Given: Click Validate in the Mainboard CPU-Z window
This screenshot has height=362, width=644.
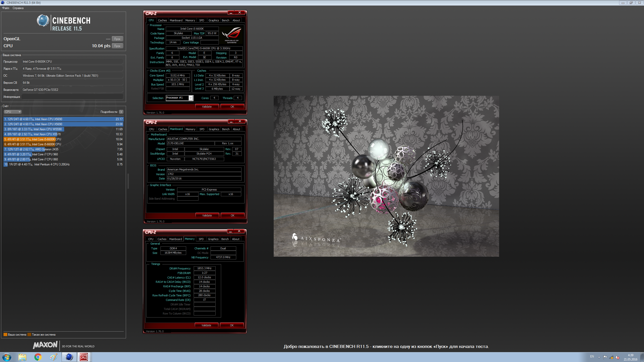Looking at the screenshot, I should click(207, 215).
